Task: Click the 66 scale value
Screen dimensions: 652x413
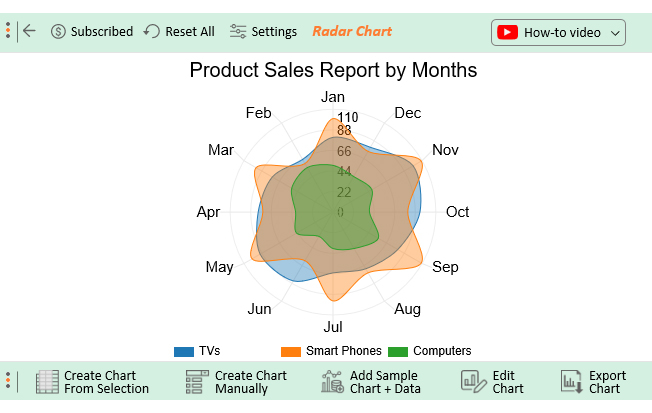Action: point(344,151)
